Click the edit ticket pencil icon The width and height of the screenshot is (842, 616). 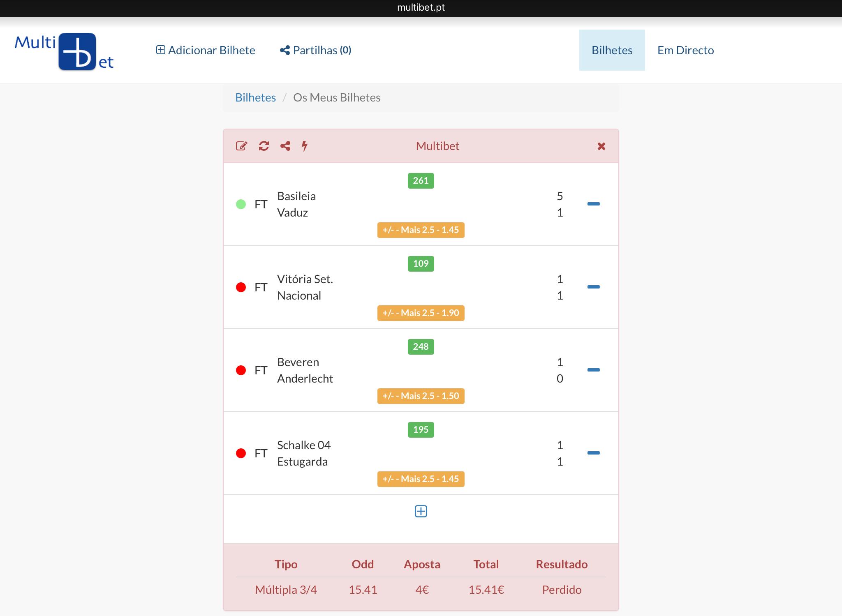click(241, 146)
